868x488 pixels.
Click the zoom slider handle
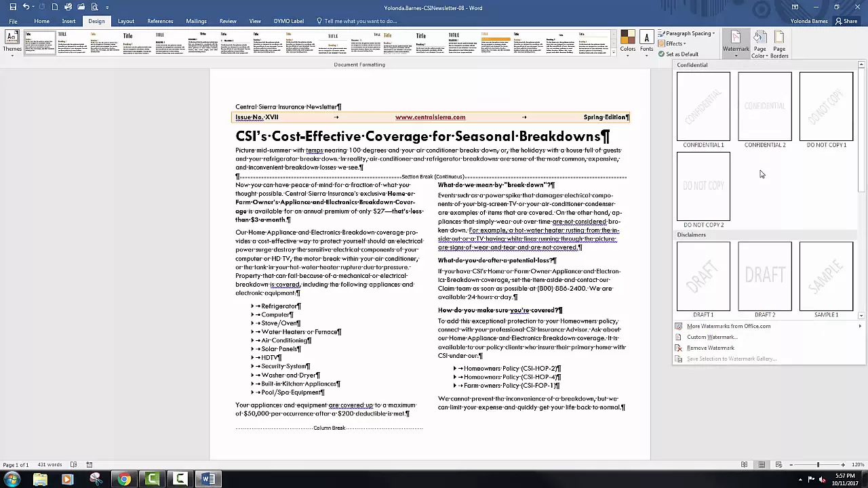(818, 465)
